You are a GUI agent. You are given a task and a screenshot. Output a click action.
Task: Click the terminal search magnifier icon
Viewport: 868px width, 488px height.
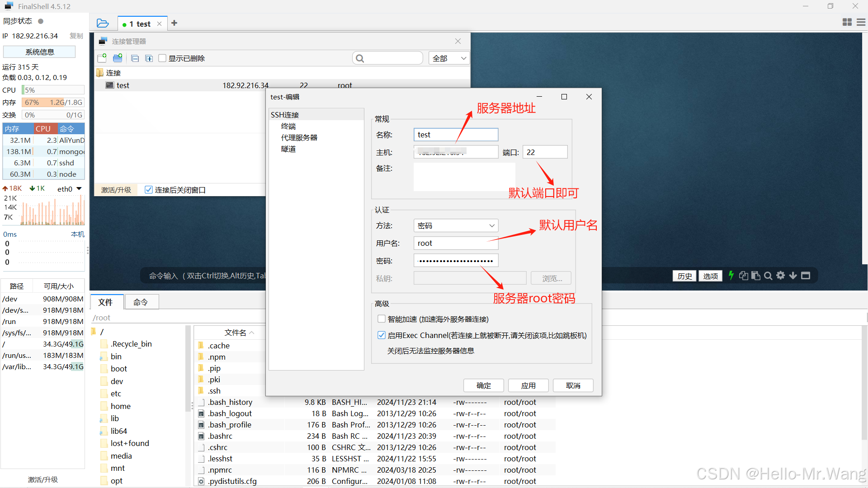coord(768,276)
